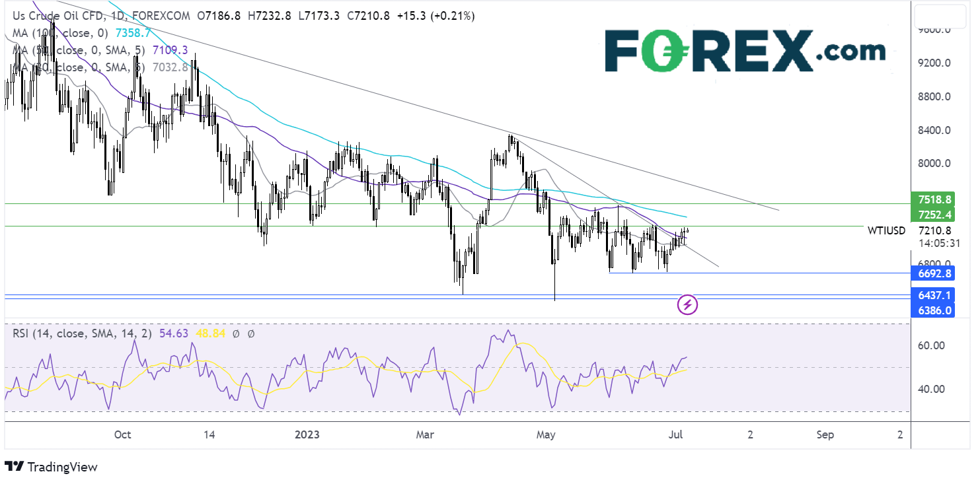The image size is (980, 484).
Task: Click the 8400.0 price axis label
Action: pyautogui.click(x=934, y=131)
